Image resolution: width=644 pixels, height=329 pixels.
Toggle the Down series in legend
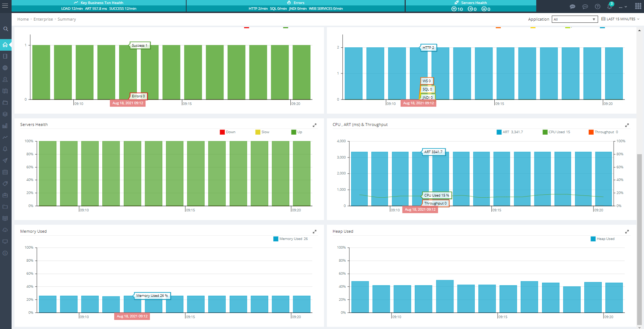click(227, 132)
